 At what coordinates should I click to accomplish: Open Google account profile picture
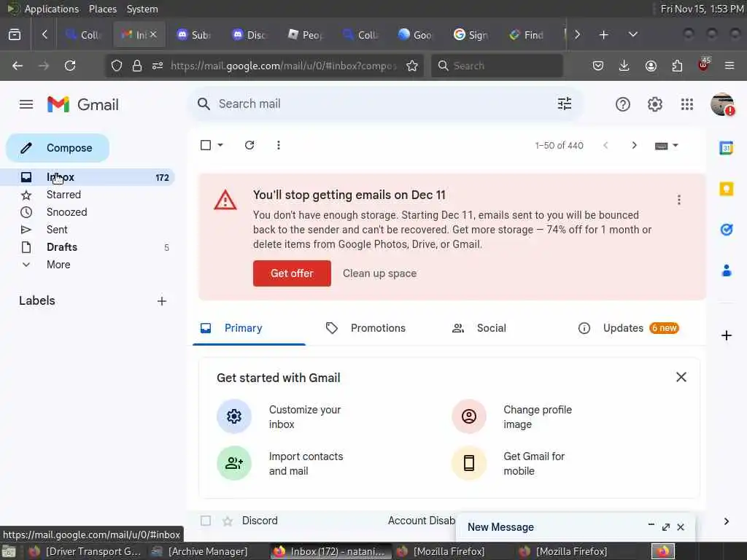coord(722,104)
